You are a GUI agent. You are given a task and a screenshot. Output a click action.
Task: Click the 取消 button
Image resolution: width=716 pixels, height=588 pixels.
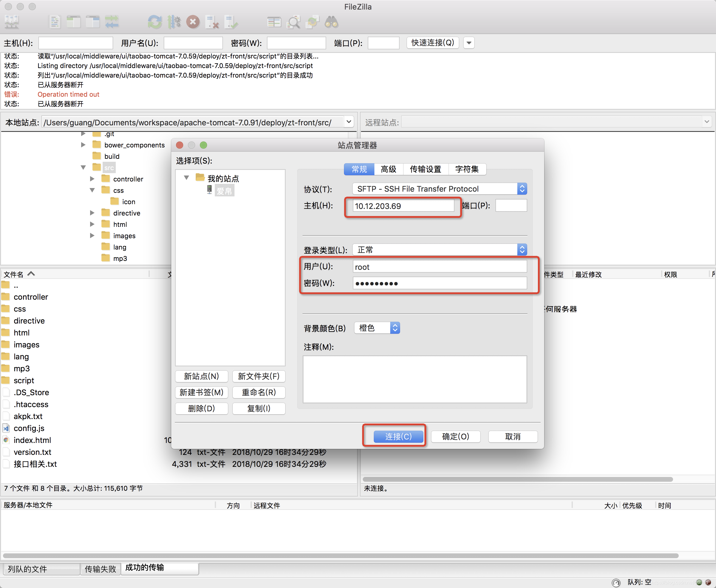(x=513, y=437)
